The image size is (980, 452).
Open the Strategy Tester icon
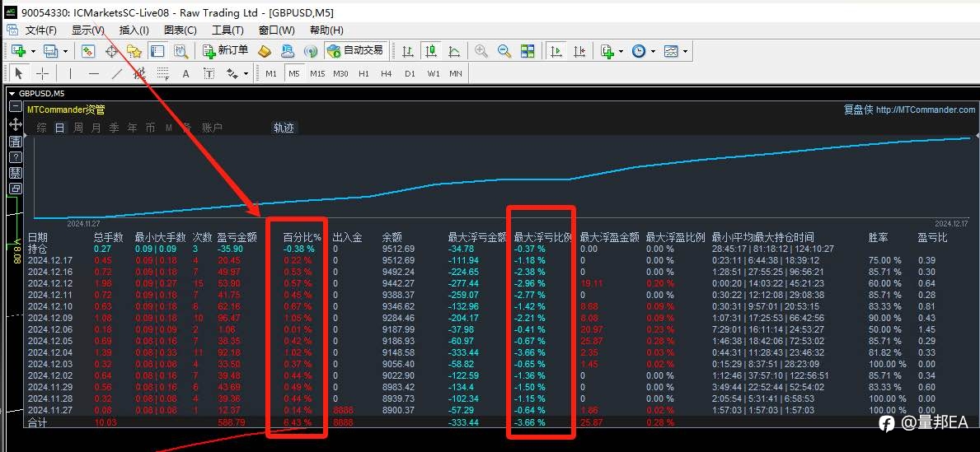coord(181,51)
